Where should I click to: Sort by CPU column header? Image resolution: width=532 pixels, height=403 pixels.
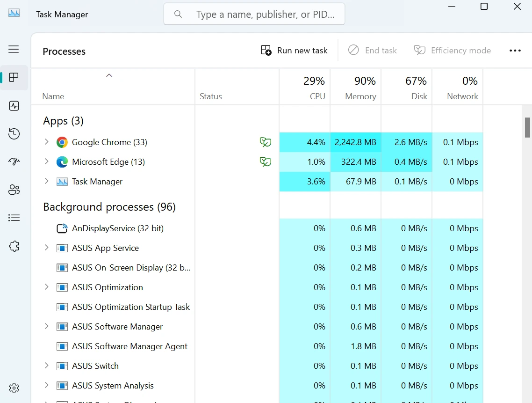click(x=305, y=87)
